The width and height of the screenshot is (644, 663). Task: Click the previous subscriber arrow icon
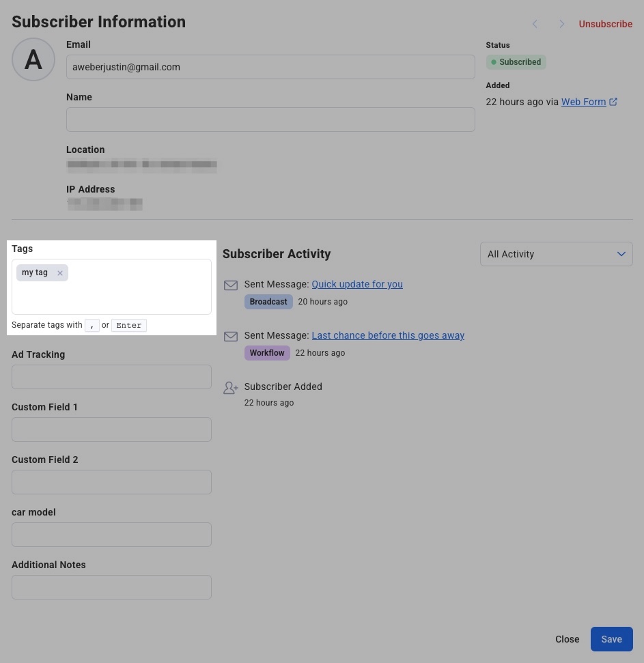click(535, 24)
